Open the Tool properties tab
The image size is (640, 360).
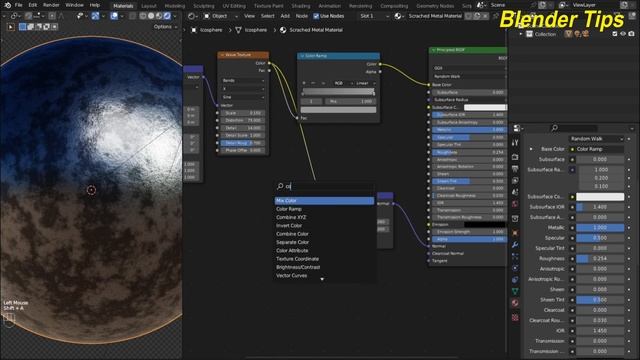click(x=515, y=143)
